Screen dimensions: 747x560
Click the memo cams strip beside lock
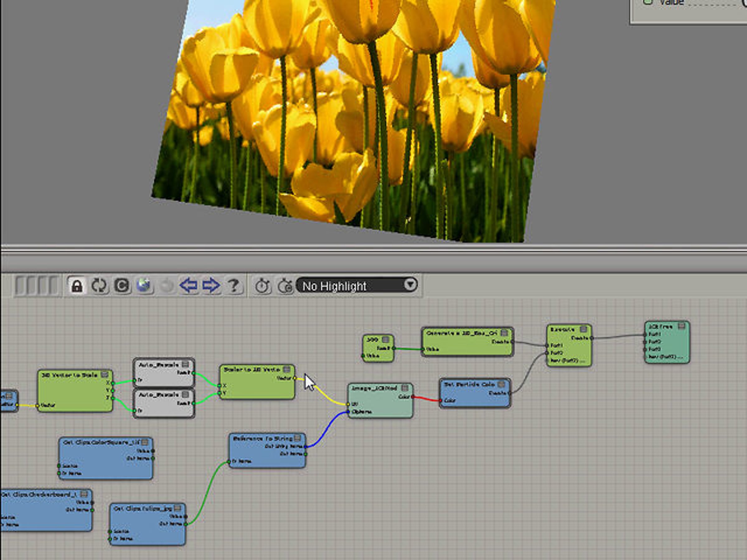coord(36,286)
